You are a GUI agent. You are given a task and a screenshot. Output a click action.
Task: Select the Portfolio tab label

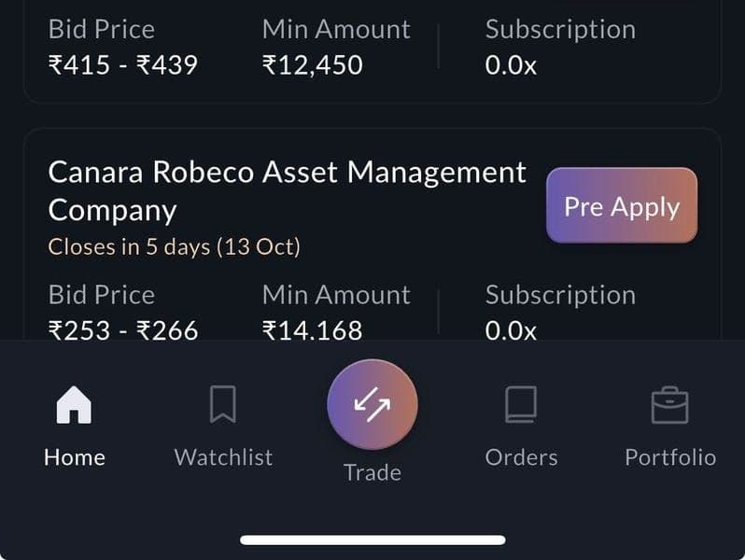click(x=669, y=457)
